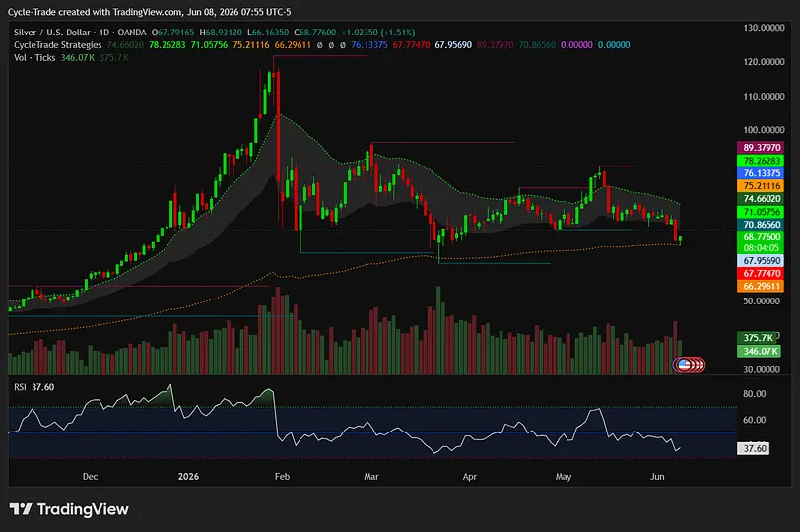Click the Vol · Ticks indicator label
Screen dimensions: 800x532
click(x=34, y=58)
